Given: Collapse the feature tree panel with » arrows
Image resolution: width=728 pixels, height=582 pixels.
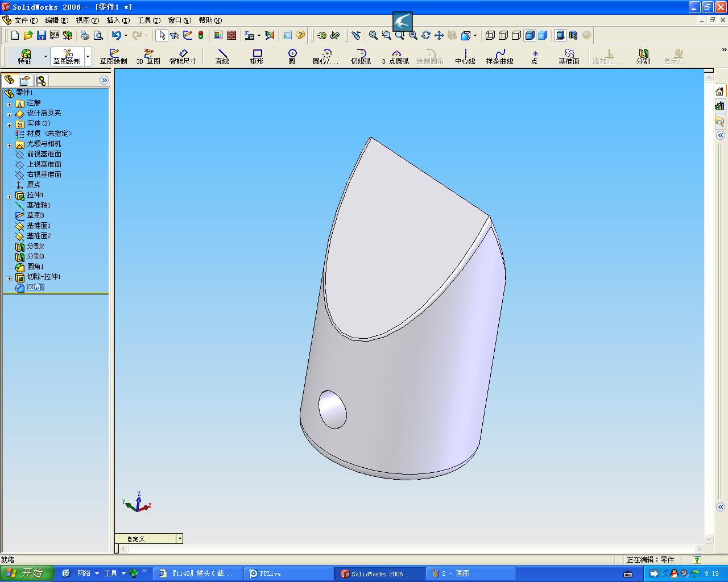Looking at the screenshot, I should 104,80.
